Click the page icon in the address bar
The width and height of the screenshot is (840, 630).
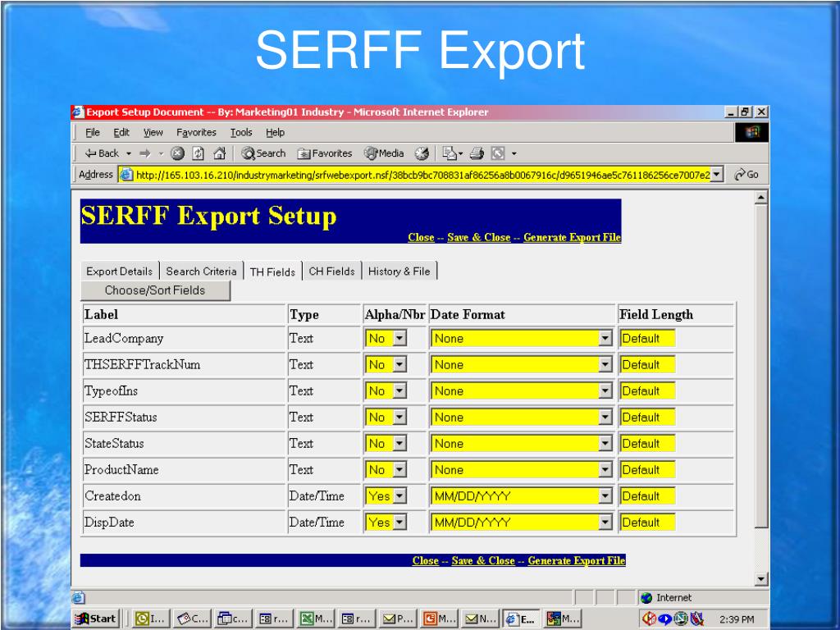coord(126,175)
